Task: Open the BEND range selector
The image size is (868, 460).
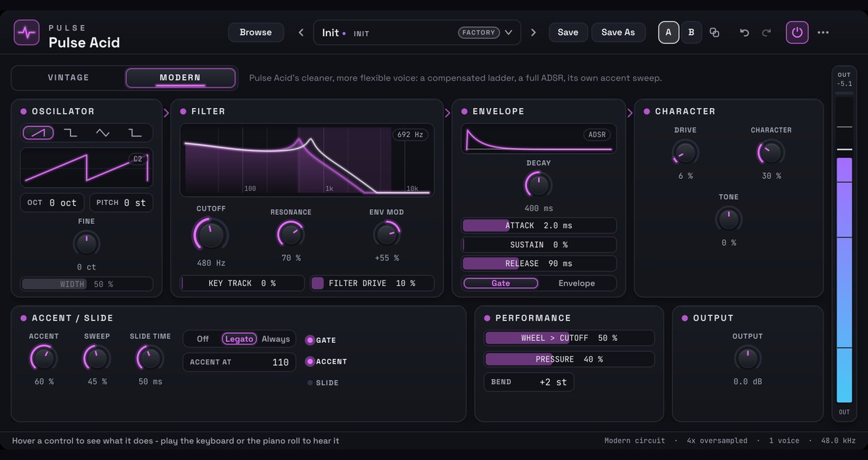Action: click(x=529, y=382)
